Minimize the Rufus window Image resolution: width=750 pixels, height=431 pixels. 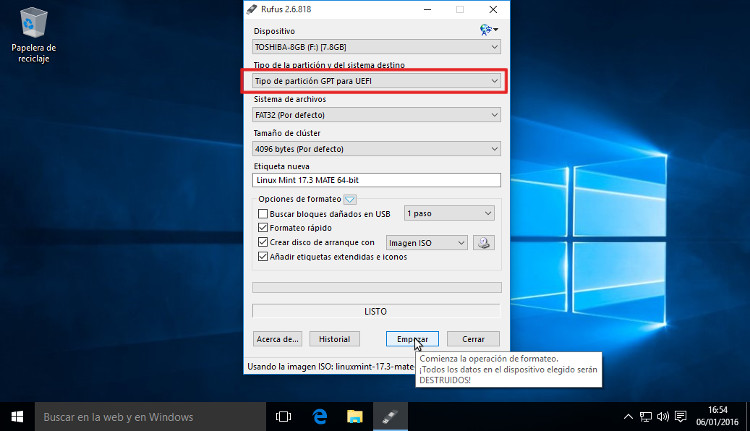click(428, 9)
